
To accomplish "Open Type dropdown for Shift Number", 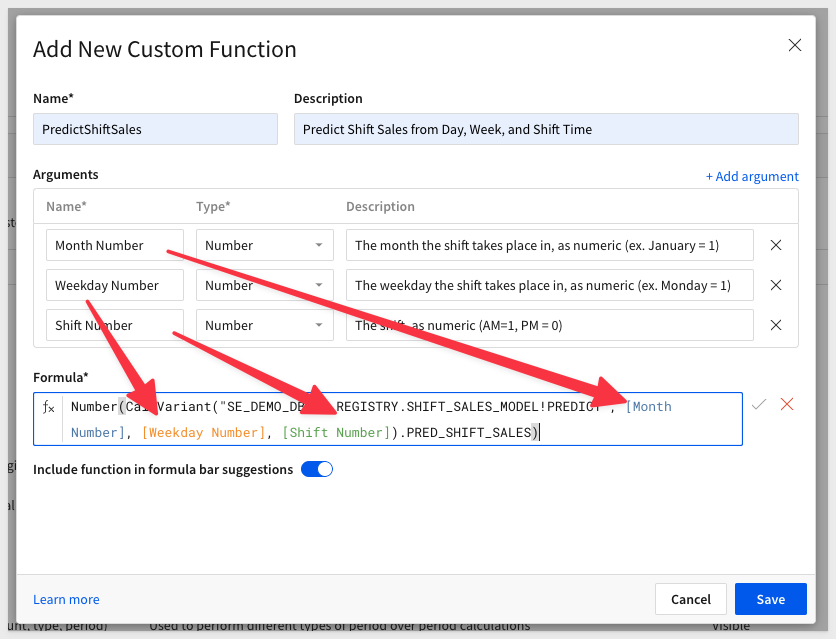I will point(265,325).
